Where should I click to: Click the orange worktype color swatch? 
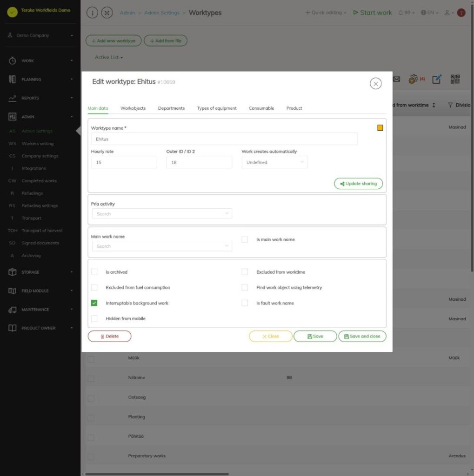(380, 127)
